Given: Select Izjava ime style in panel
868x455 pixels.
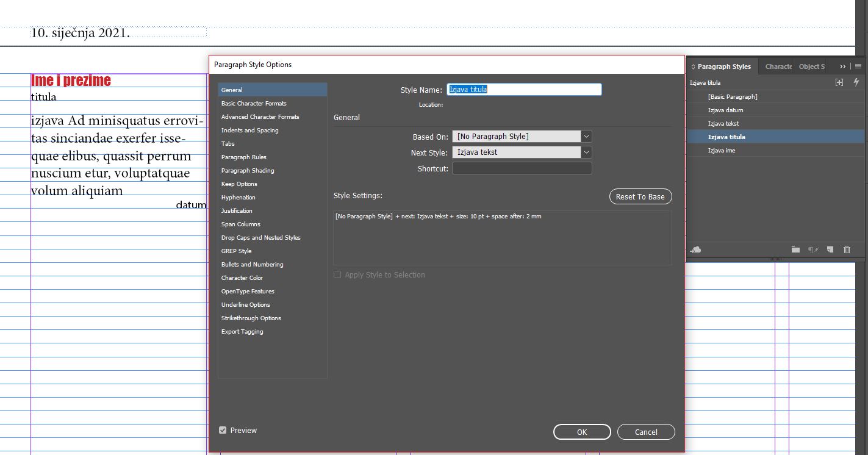Looking at the screenshot, I should (x=777, y=150).
